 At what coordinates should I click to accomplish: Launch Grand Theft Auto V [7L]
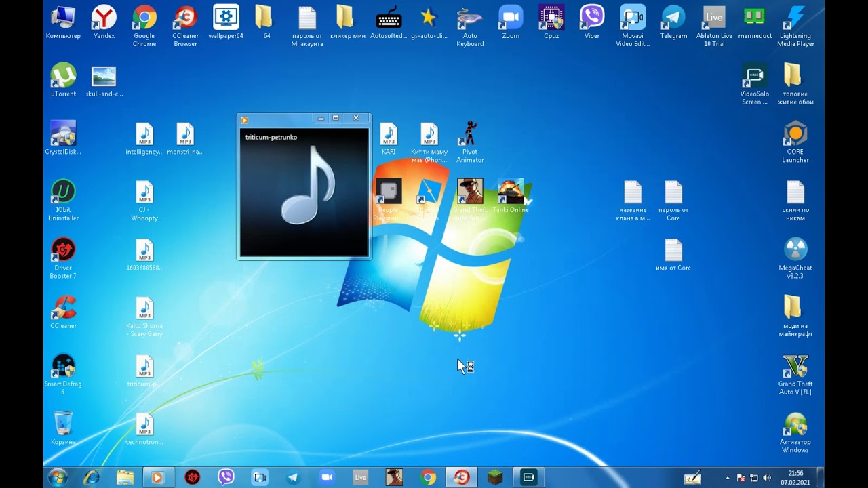click(x=795, y=375)
